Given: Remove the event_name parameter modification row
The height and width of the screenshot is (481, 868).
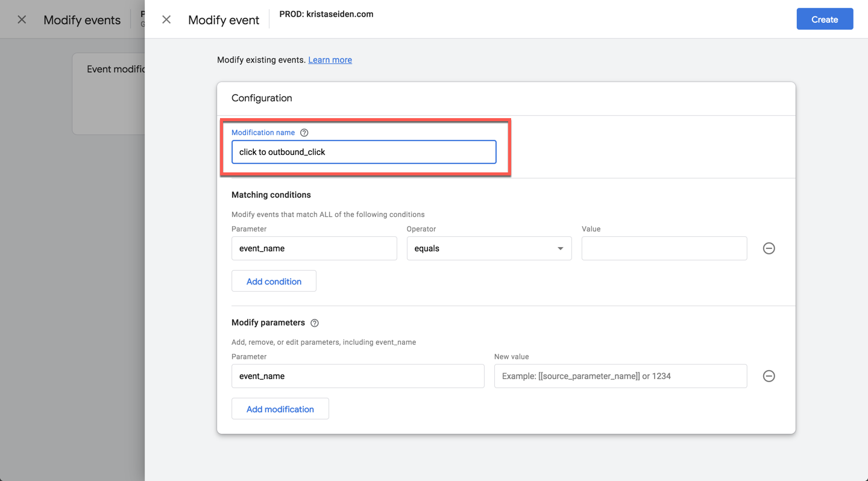Looking at the screenshot, I should pos(769,376).
